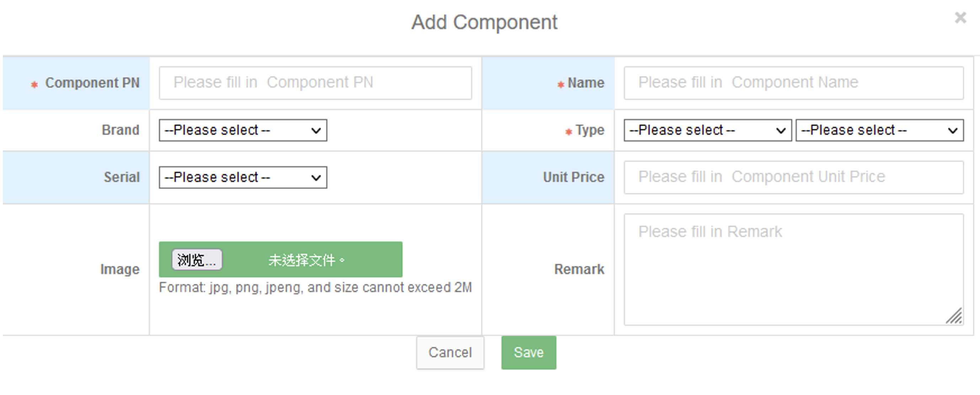Click the Component PN label
The width and height of the screenshot is (980, 395).
pos(92,83)
